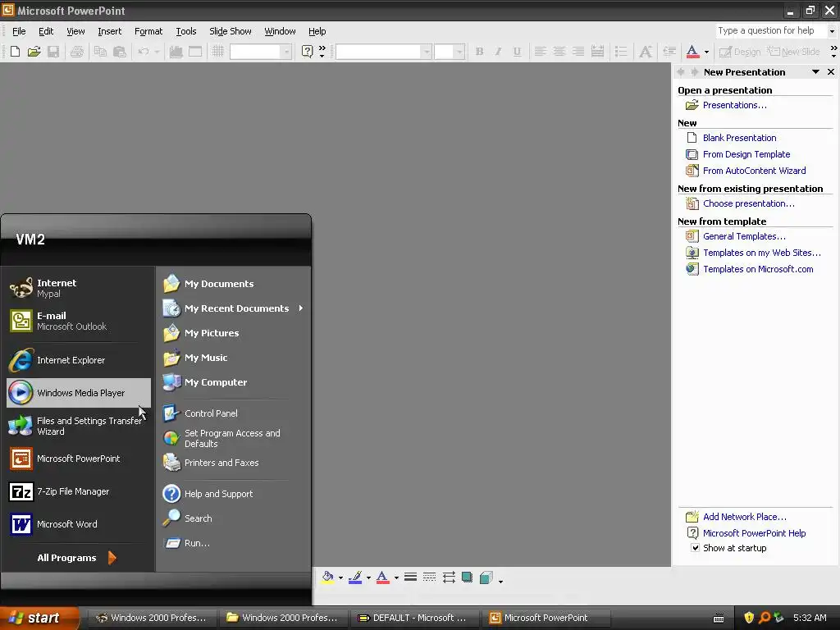
Task: Click From Design Template link
Action: pyautogui.click(x=746, y=154)
